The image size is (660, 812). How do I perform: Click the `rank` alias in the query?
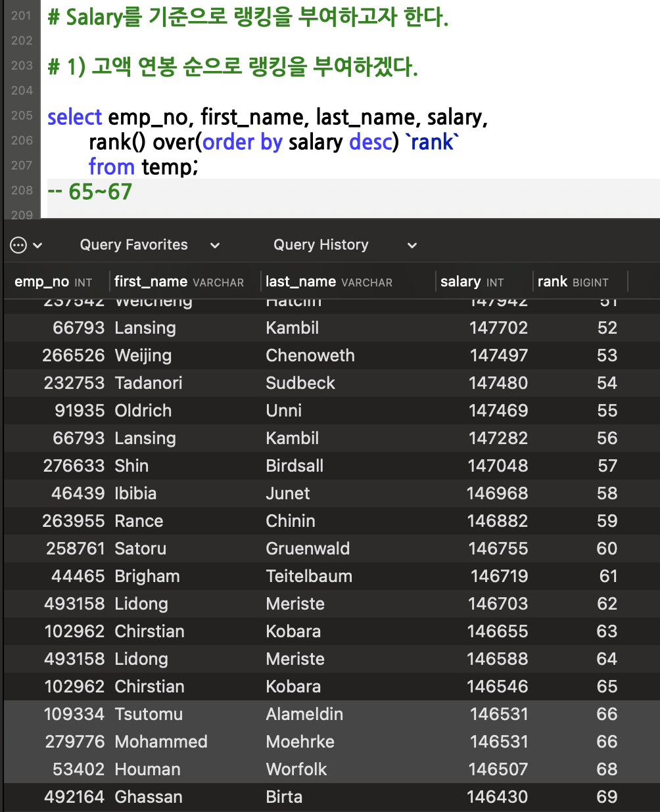[432, 142]
